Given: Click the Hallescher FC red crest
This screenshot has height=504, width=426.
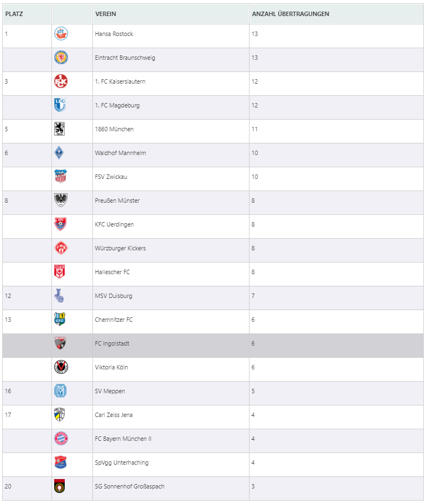Looking at the screenshot, I should coord(59,271).
